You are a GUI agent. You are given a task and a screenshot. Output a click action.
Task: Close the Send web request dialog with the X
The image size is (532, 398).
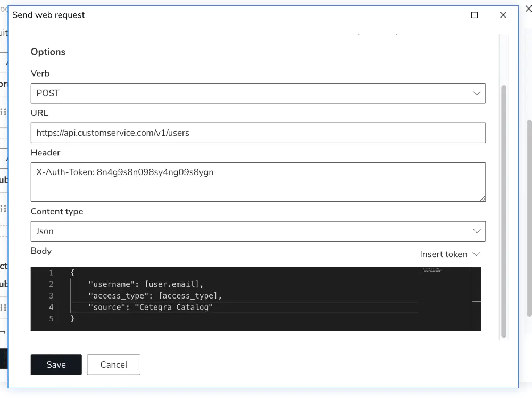click(x=503, y=15)
